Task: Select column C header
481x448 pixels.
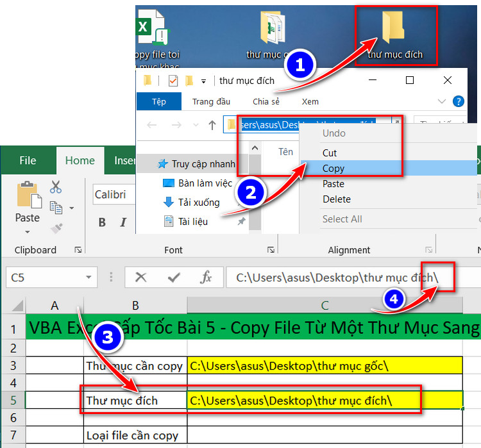Action: click(x=325, y=306)
